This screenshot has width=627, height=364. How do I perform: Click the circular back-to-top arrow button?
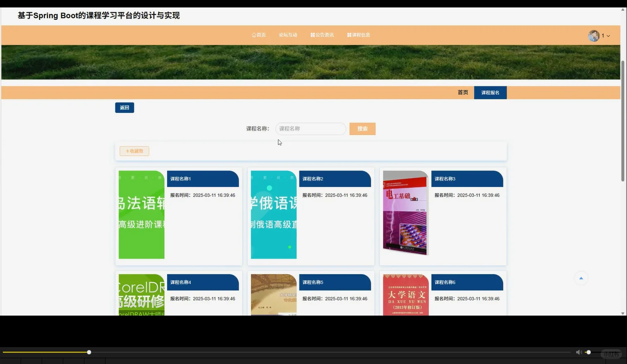point(581,278)
